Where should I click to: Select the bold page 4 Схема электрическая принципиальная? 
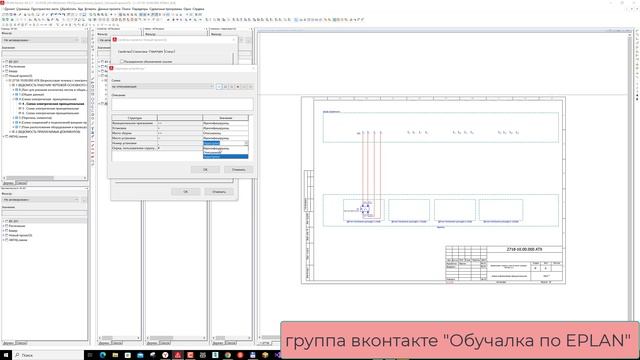(54, 104)
